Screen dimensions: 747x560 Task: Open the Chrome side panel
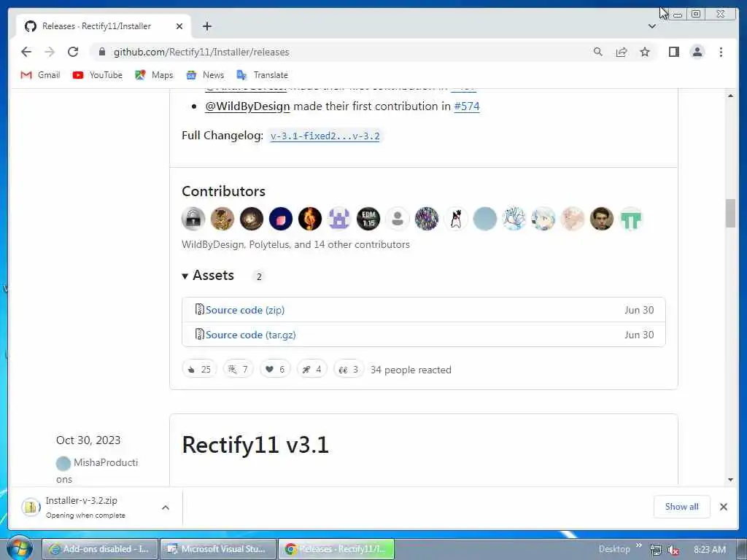click(673, 52)
